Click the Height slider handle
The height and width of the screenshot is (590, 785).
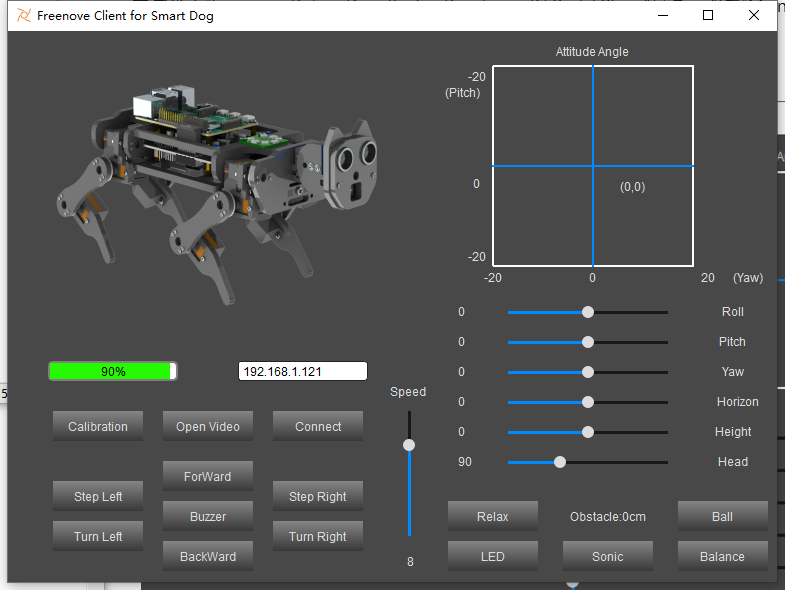click(x=588, y=432)
